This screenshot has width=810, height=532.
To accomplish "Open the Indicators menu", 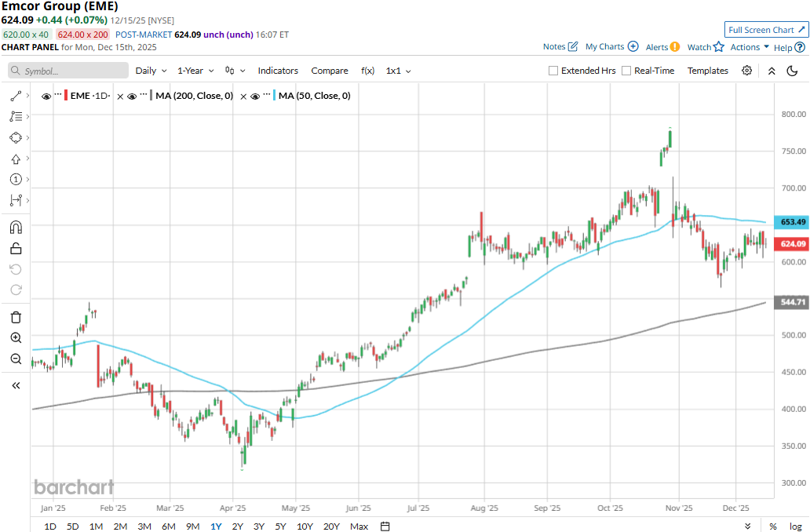I will (x=278, y=71).
